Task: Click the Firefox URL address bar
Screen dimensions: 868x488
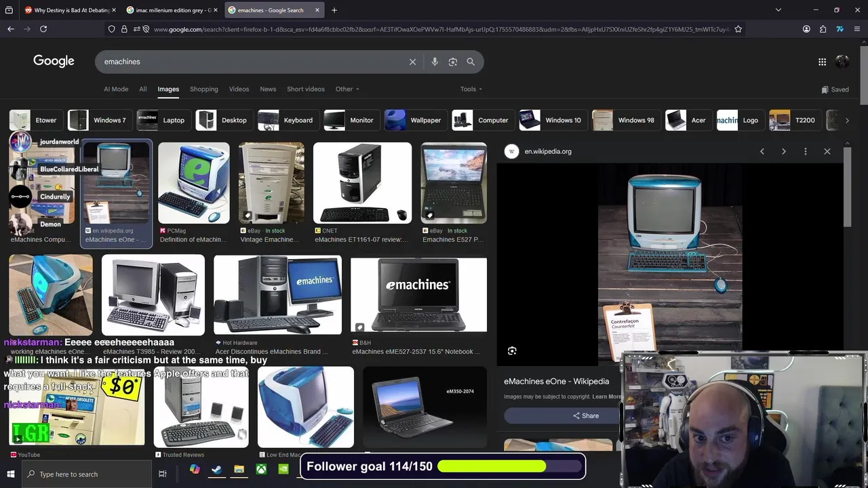Action: click(441, 29)
